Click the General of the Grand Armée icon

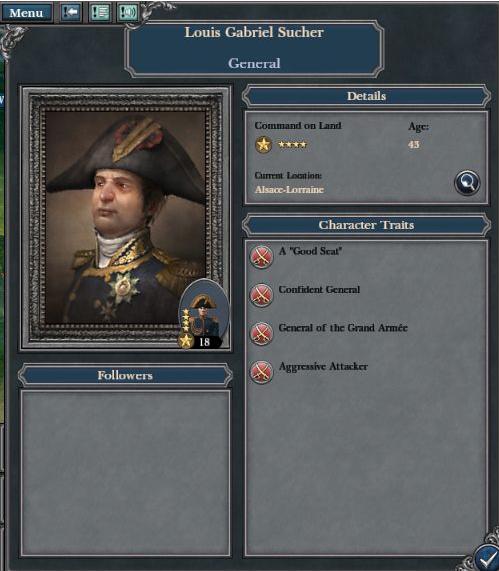[261, 333]
